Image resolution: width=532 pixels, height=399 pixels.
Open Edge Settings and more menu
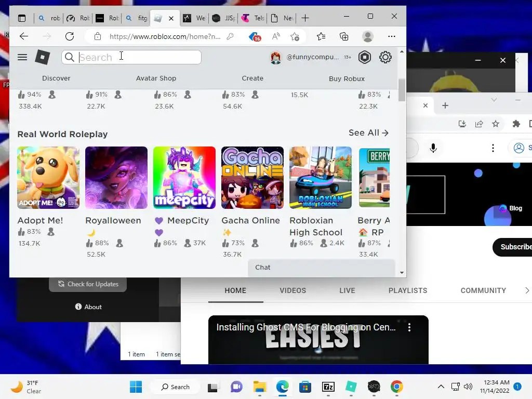pyautogui.click(x=392, y=36)
